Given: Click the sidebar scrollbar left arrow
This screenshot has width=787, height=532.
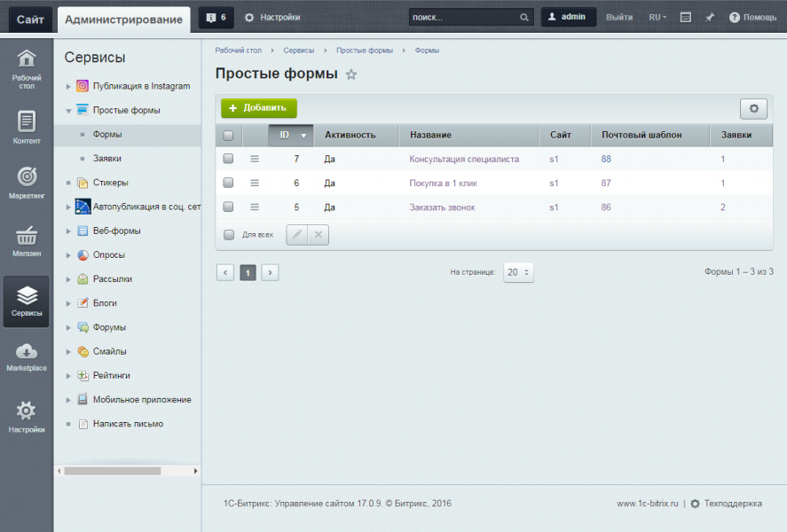Looking at the screenshot, I should 59,472.
